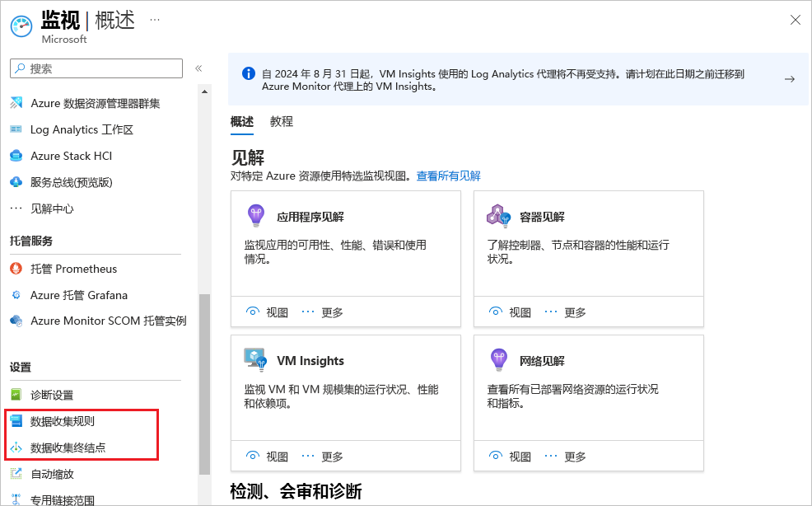This screenshot has height=506, width=812.
Task: Open 更多 options on 容器见解 card
Action: click(x=565, y=312)
